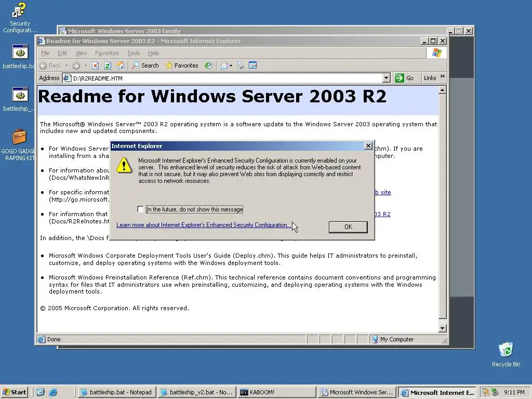Viewport: 532px width, 399px height.
Task: Click the page icon in address bar
Action: point(67,78)
